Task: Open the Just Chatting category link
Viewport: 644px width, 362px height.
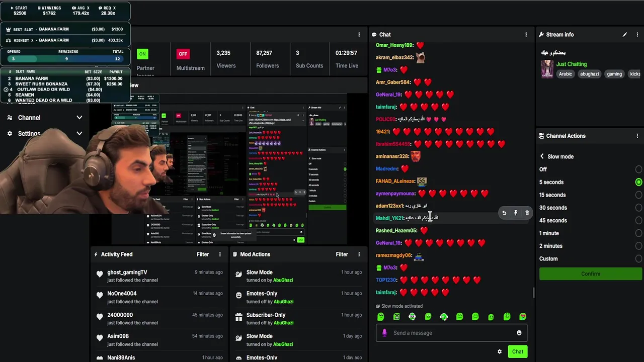Action: coord(571,64)
